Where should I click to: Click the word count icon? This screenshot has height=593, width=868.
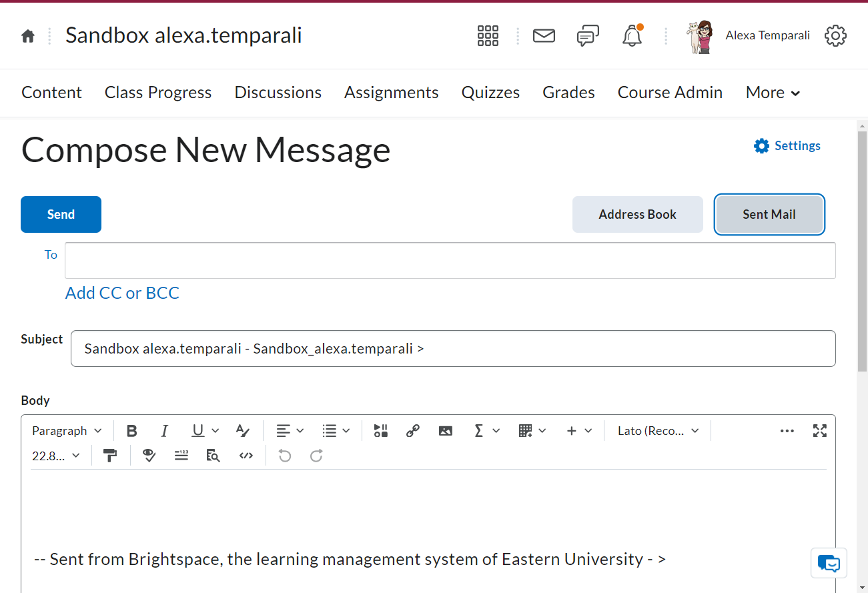181,456
